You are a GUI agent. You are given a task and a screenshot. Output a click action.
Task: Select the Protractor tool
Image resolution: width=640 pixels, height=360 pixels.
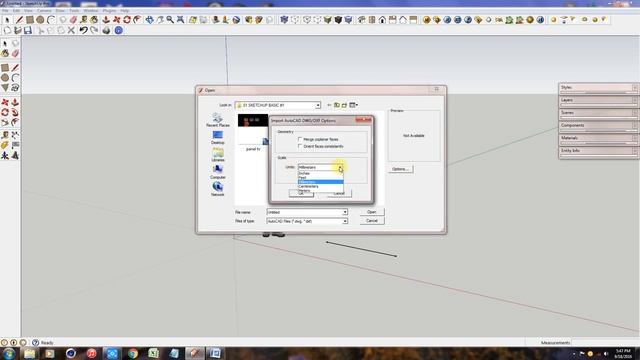tap(5, 145)
